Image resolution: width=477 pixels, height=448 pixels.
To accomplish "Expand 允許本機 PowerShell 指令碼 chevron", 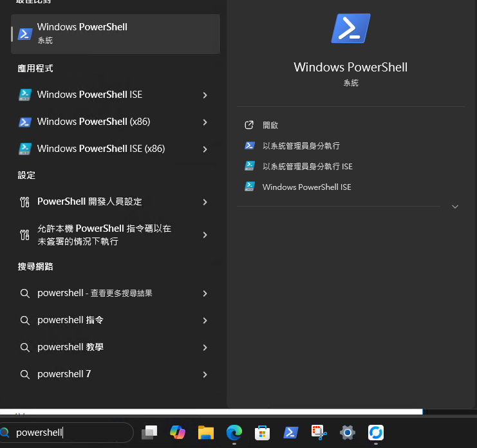I will (205, 235).
